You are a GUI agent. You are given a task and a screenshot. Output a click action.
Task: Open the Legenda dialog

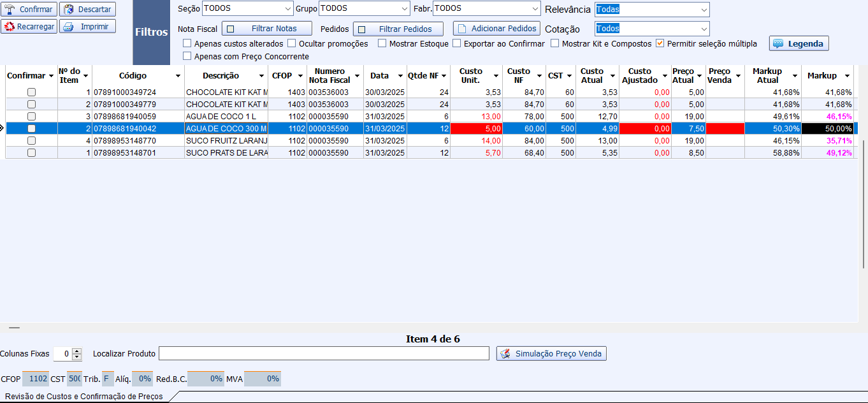point(799,43)
